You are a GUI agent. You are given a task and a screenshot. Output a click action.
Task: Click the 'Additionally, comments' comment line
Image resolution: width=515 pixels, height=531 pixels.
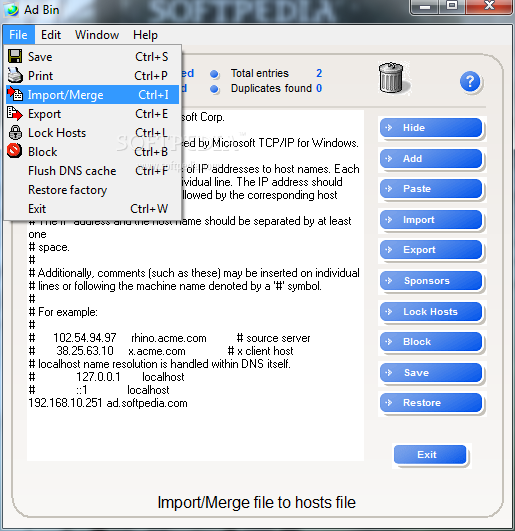pyautogui.click(x=194, y=273)
